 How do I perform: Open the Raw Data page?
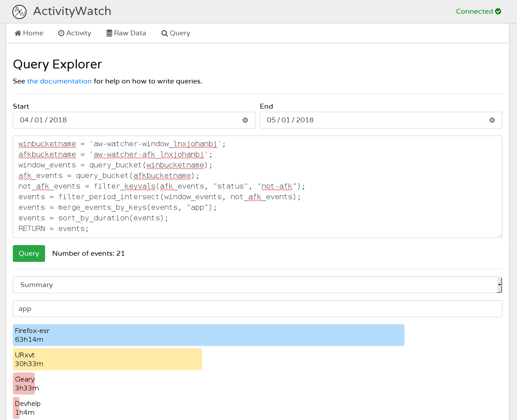(x=126, y=33)
